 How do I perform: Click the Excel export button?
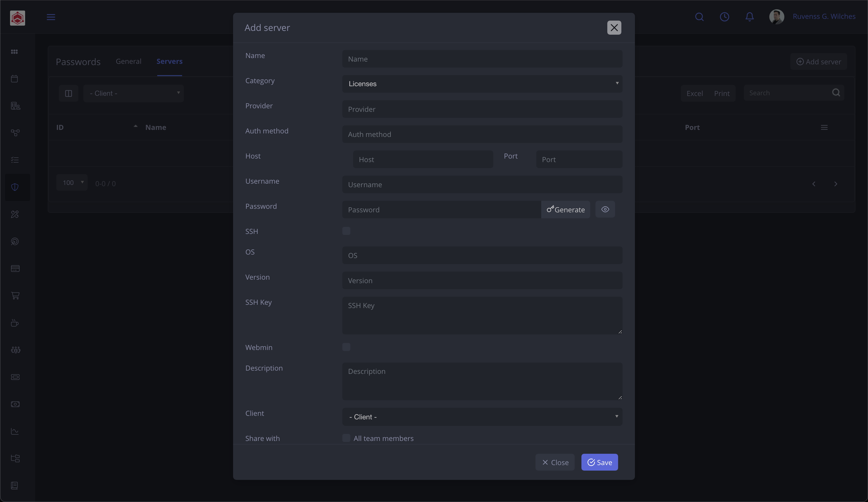[694, 93]
